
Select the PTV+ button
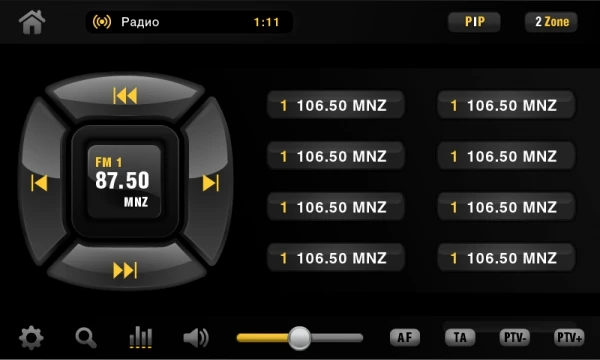click(x=569, y=337)
